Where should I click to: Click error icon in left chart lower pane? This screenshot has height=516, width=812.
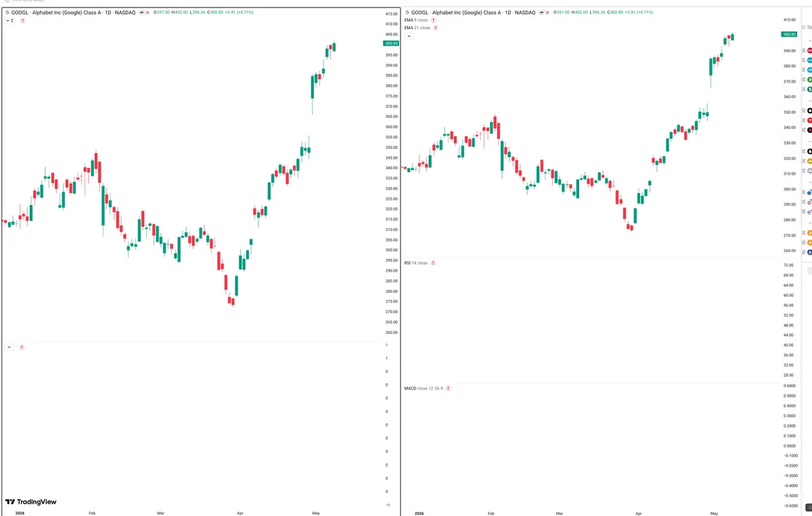(22, 347)
